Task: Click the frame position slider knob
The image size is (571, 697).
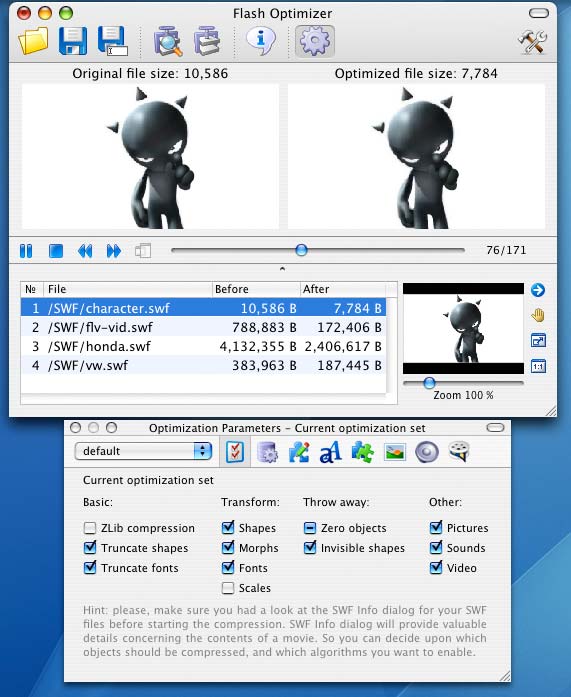Action: pos(301,250)
